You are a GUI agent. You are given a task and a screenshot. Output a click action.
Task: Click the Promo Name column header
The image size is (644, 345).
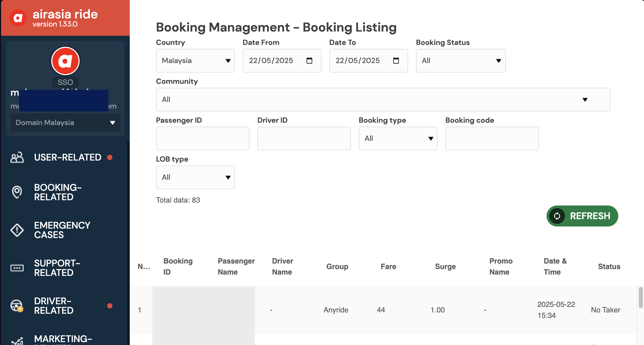click(x=501, y=266)
